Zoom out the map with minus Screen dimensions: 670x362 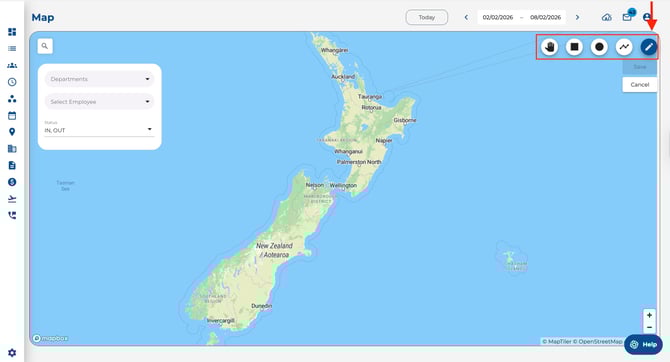[x=649, y=327]
